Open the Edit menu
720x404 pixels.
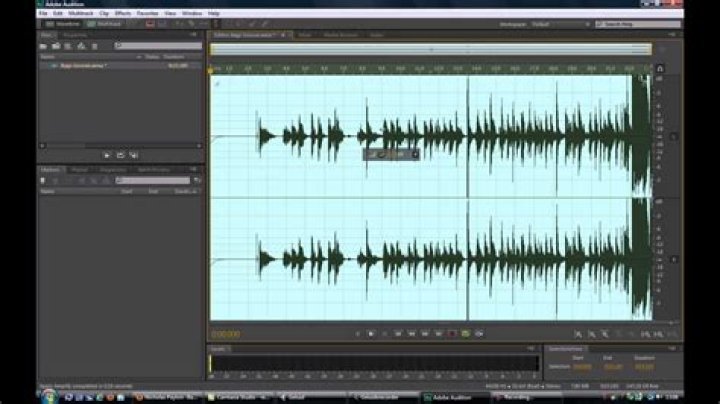58,13
